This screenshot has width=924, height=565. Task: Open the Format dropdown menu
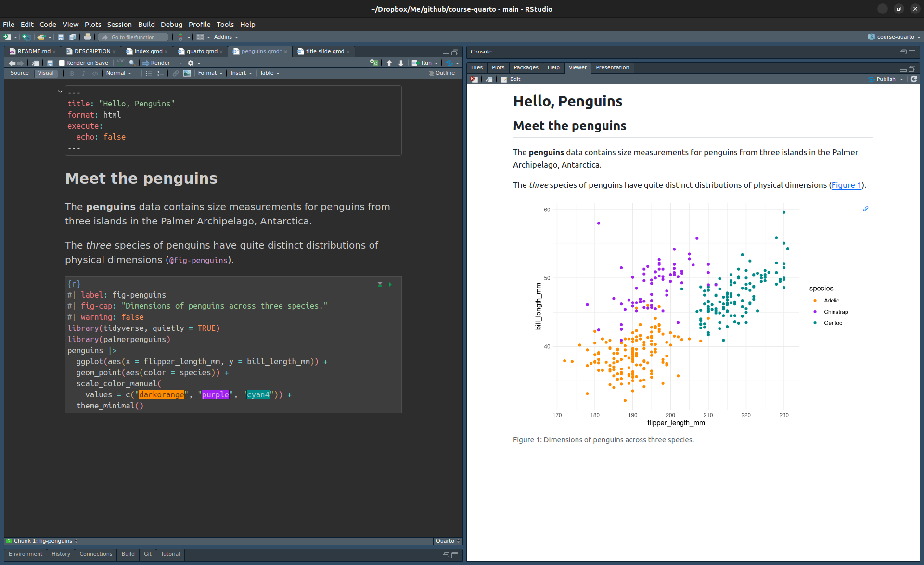(x=210, y=73)
